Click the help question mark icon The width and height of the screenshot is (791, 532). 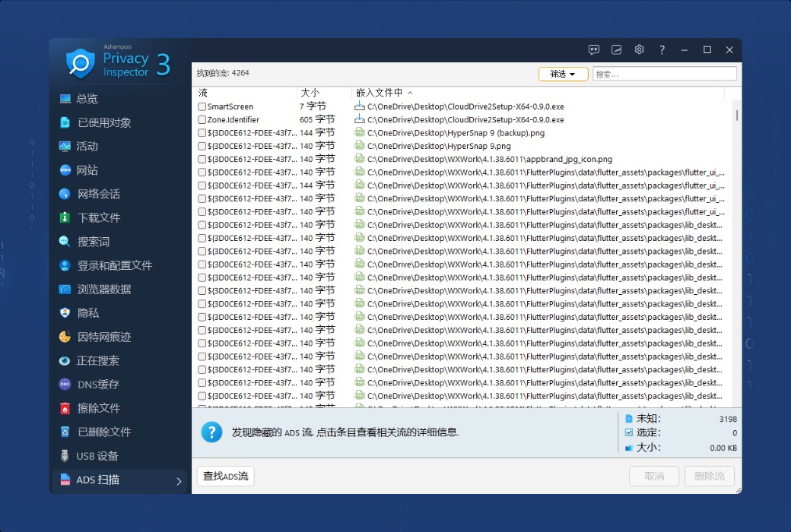pyautogui.click(x=662, y=49)
